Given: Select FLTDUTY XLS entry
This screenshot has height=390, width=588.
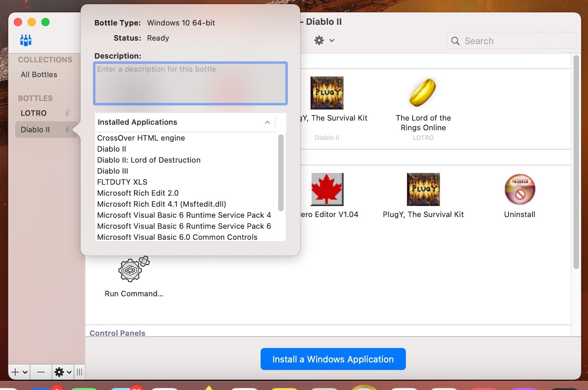Looking at the screenshot, I should 122,182.
